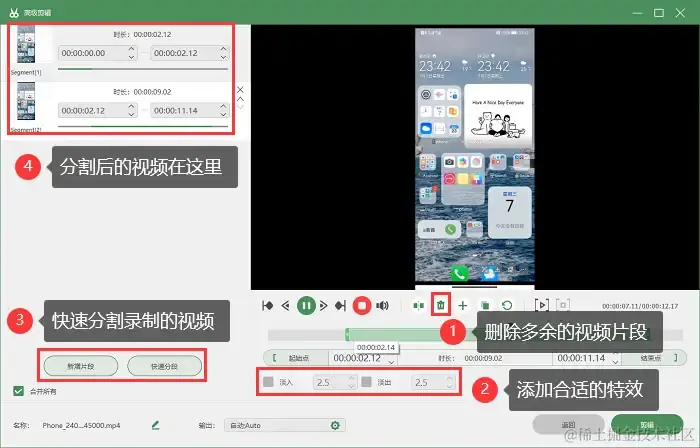Play the selected segment bracket icon
The image size is (700, 448).
(x=542, y=305)
